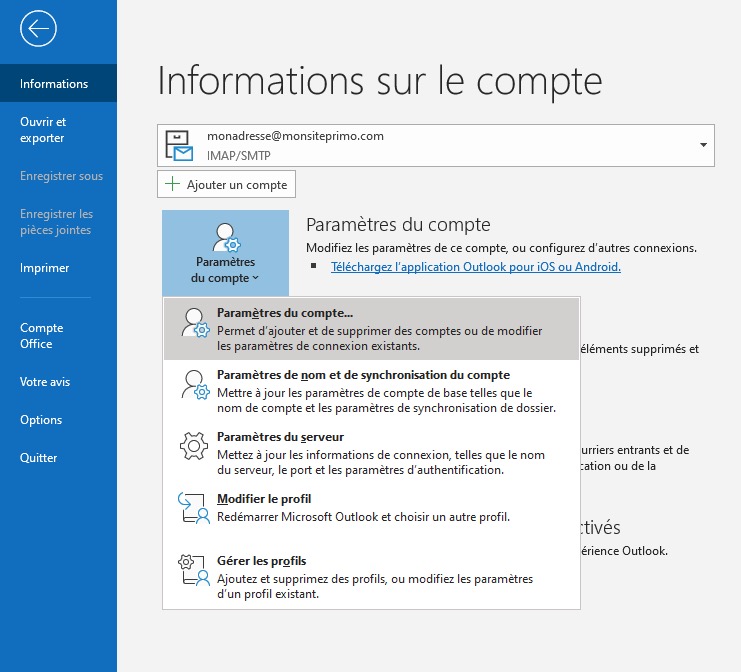
Task: Click the green plus icon in Ajouter un compte
Action: (x=173, y=184)
